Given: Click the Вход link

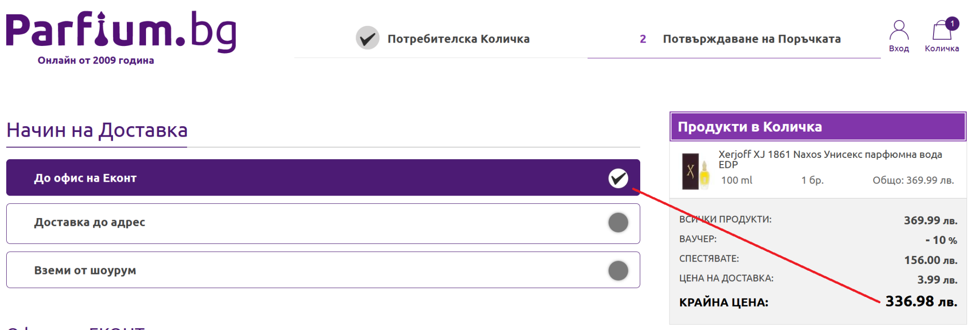Looking at the screenshot, I should (899, 49).
